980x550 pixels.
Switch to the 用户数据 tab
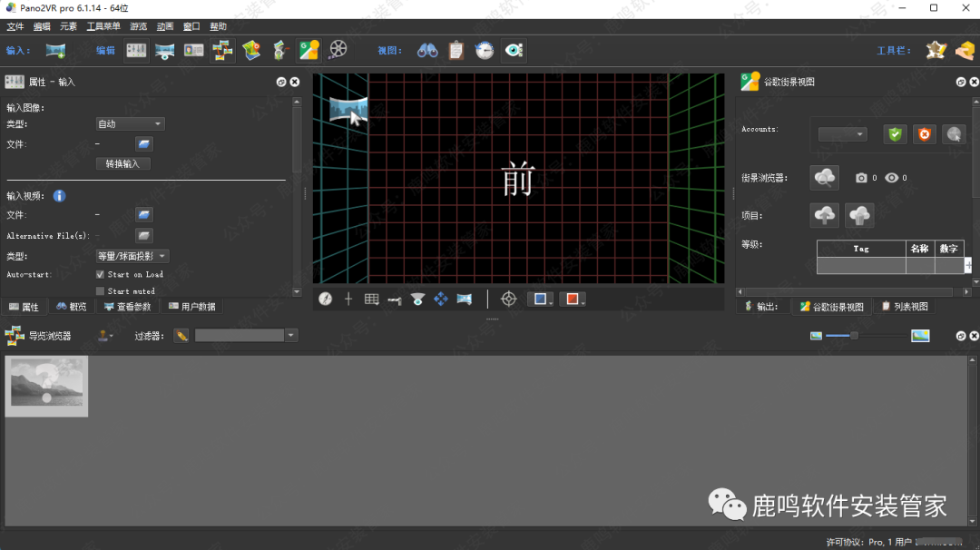[x=192, y=307]
